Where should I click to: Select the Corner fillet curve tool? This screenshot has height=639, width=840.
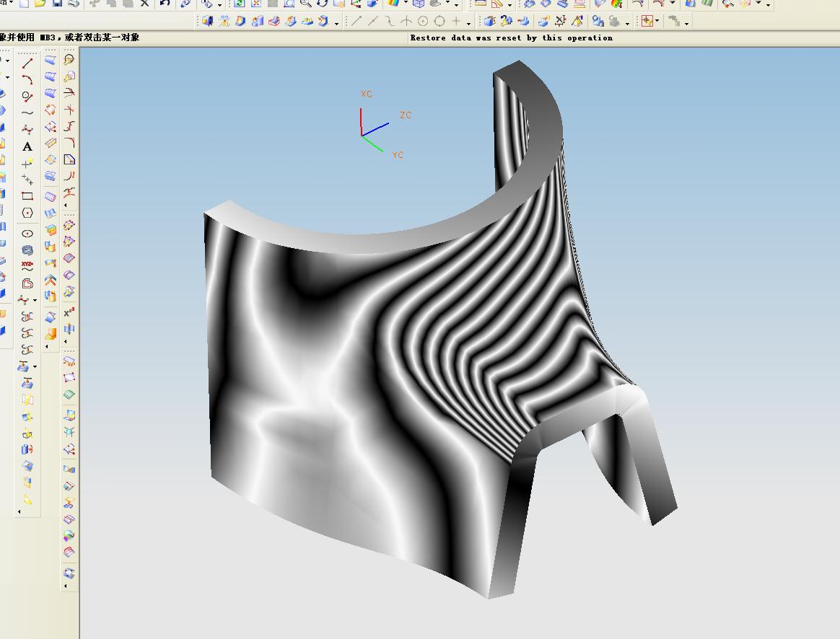(x=69, y=143)
